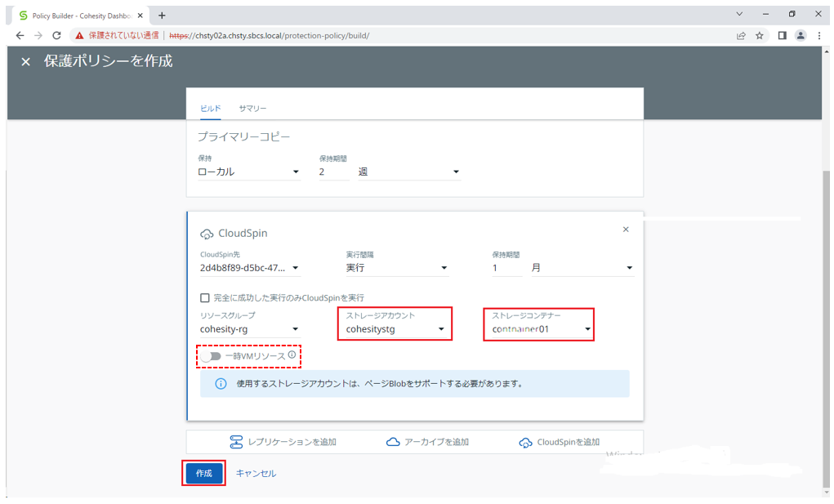Open the 保持 ローカル dropdown
Screen dimensions: 834x504
[x=249, y=172]
